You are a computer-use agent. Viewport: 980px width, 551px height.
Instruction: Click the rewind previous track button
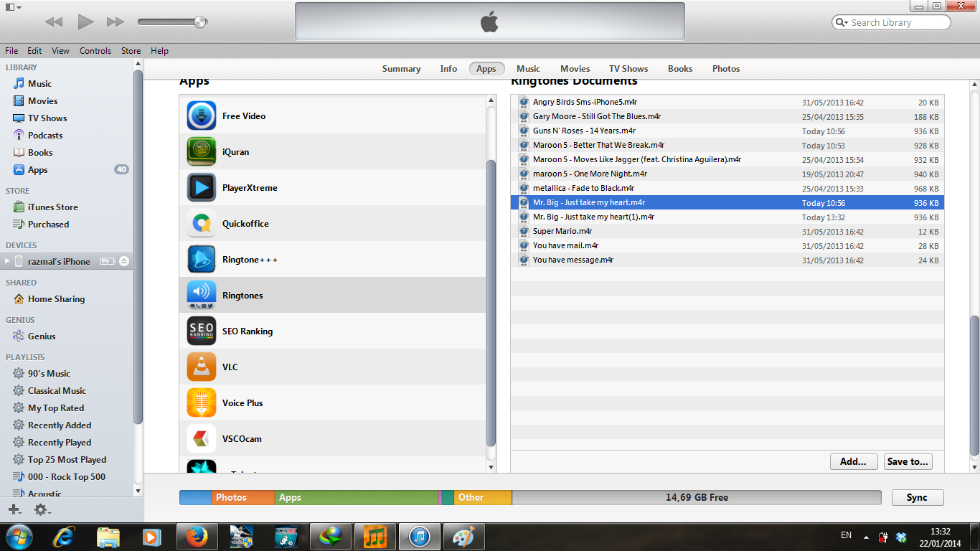(x=54, y=22)
